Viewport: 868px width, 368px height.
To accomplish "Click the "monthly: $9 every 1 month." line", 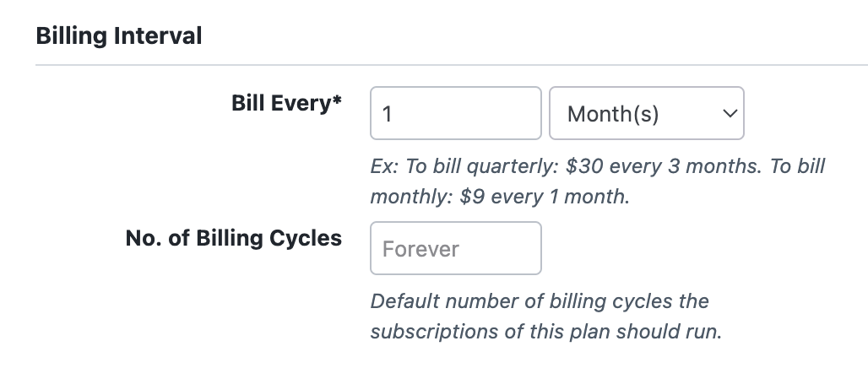I will point(500,197).
